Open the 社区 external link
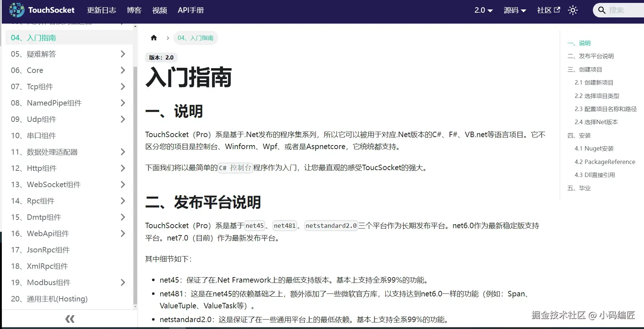644x329 pixels. (x=548, y=10)
